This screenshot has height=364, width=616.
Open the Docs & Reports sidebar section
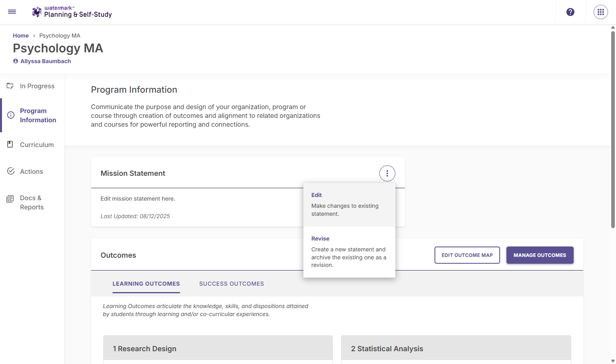[32, 203]
